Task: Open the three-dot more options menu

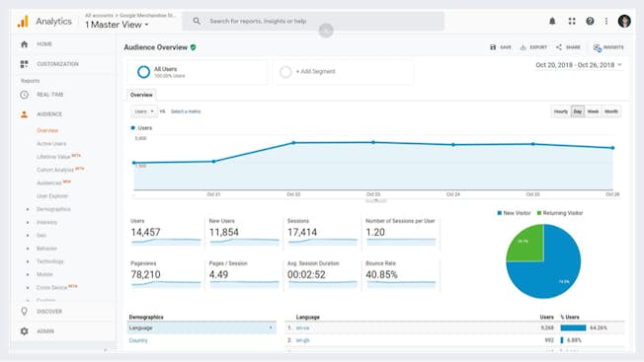Action: click(606, 21)
